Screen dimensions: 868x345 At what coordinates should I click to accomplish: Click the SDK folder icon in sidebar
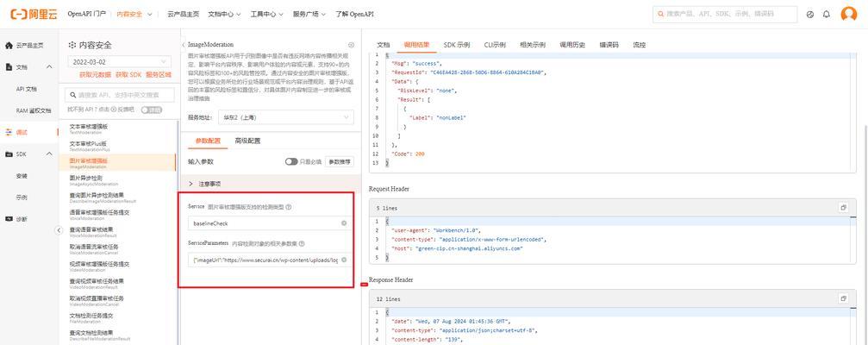(x=9, y=154)
